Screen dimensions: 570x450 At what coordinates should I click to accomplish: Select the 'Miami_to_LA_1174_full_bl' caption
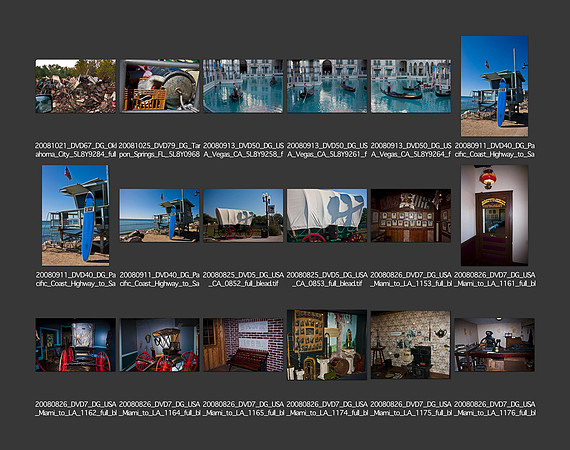(327, 409)
